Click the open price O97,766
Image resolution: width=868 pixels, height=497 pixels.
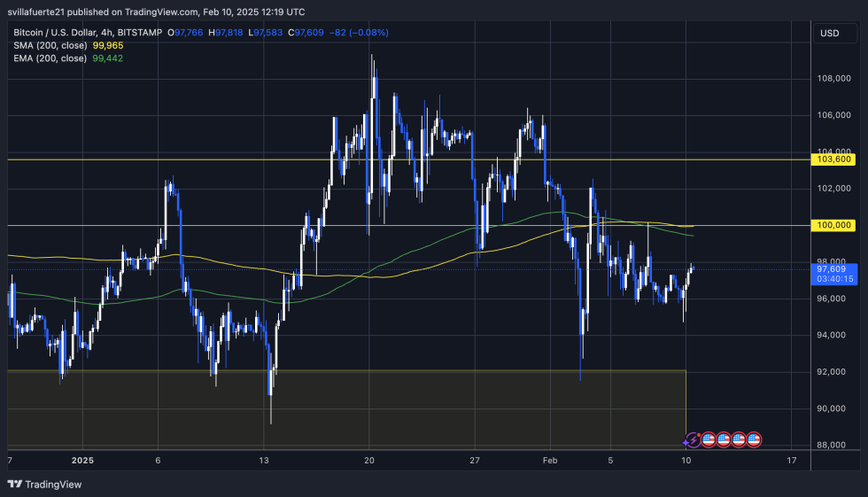point(185,33)
